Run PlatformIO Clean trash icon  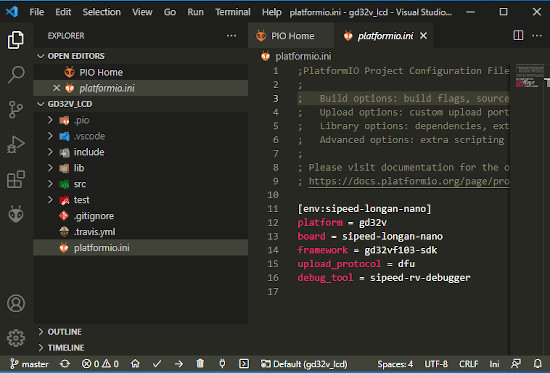[x=200, y=364]
